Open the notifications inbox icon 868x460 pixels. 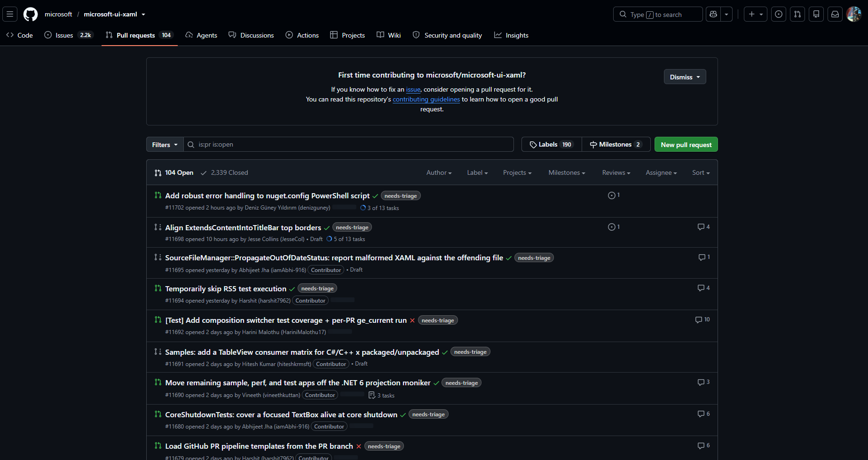835,14
